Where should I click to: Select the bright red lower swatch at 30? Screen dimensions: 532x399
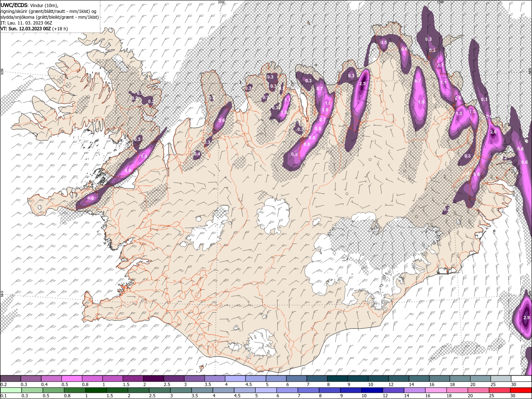(x=521, y=390)
